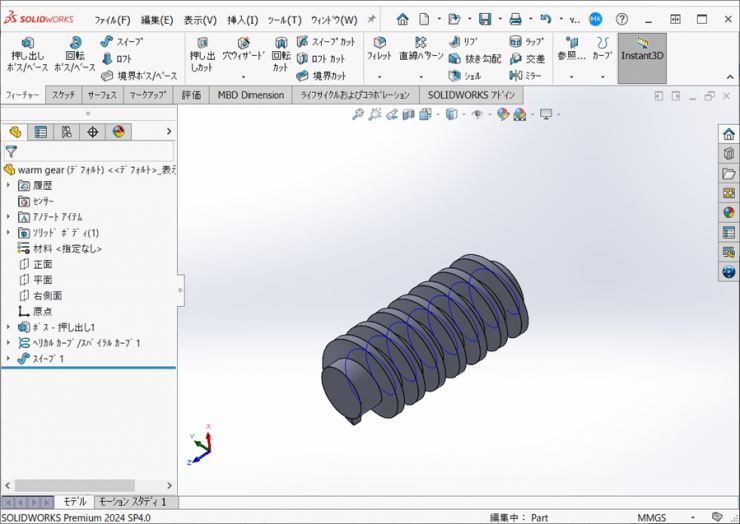Open the ConfigurationManager tab icon
Screen dimensions: 740x524
66,132
